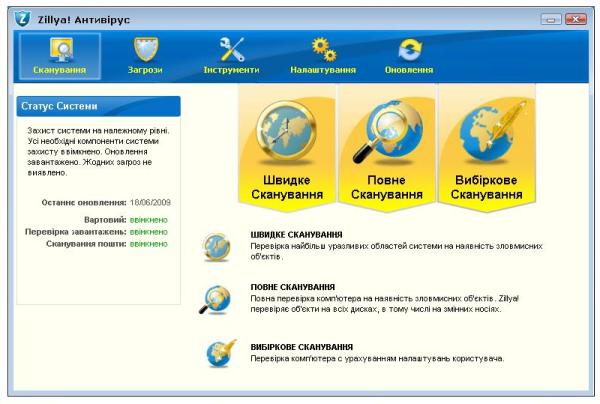Screen dimensions: 600x404
Task: Click the ПОВНЕ СКАНУВАННЯ heading link
Action: [293, 287]
